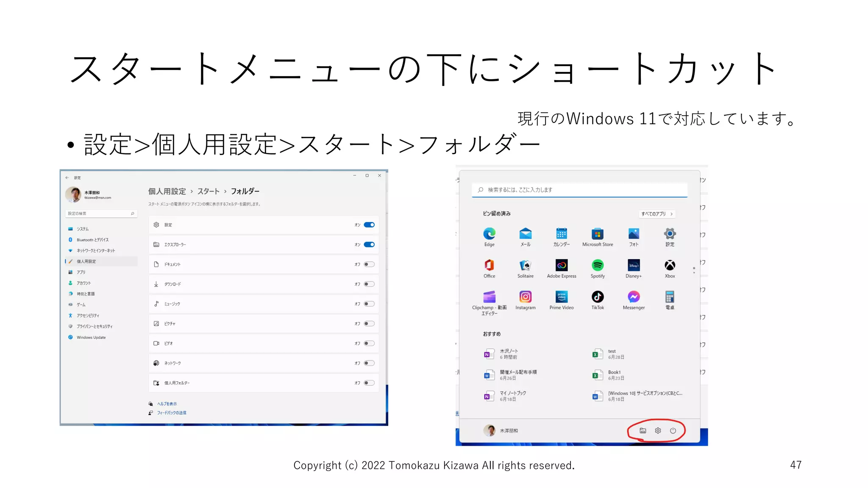Viewport: 868px width, 488px height.
Task: Click the 設定の検索 search field
Action: [x=101, y=213]
